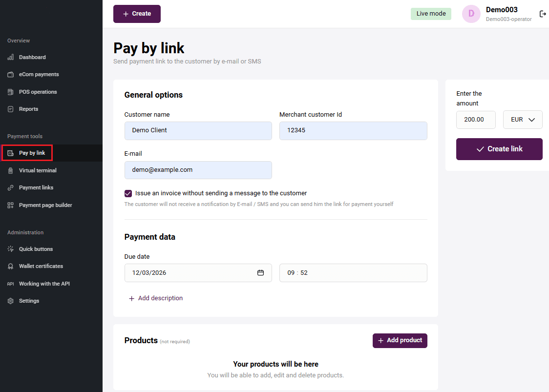The height and width of the screenshot is (392, 549).
Task: Click the logout arrow icon
Action: point(542,14)
